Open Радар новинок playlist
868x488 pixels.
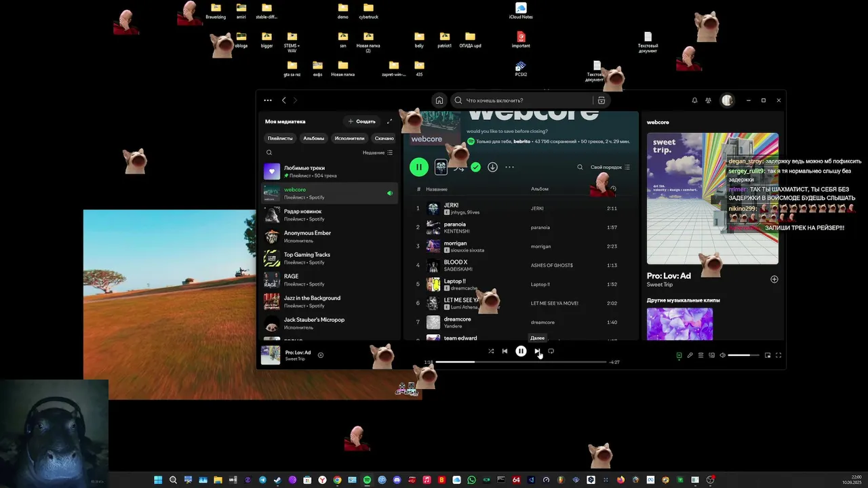click(x=330, y=215)
